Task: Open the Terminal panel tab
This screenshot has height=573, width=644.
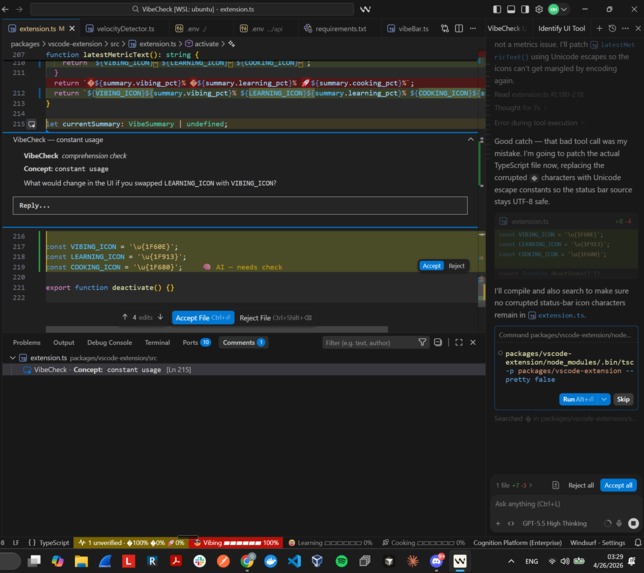Action: (157, 343)
